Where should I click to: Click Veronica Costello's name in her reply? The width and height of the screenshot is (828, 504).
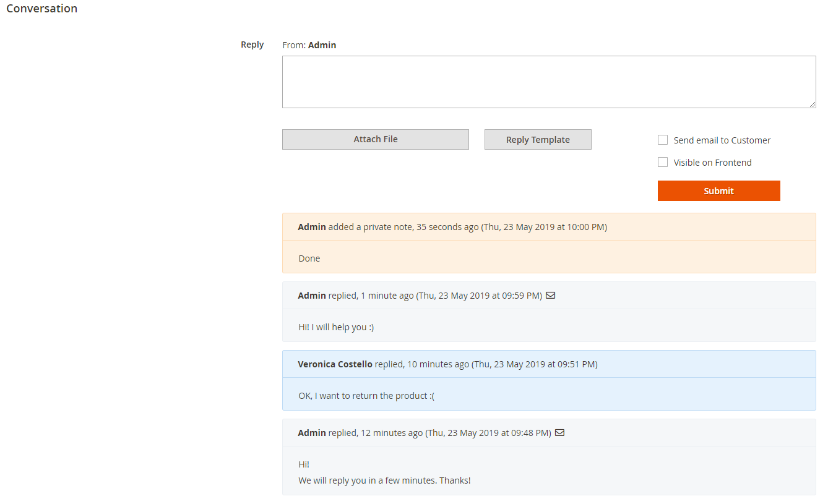pyautogui.click(x=335, y=364)
